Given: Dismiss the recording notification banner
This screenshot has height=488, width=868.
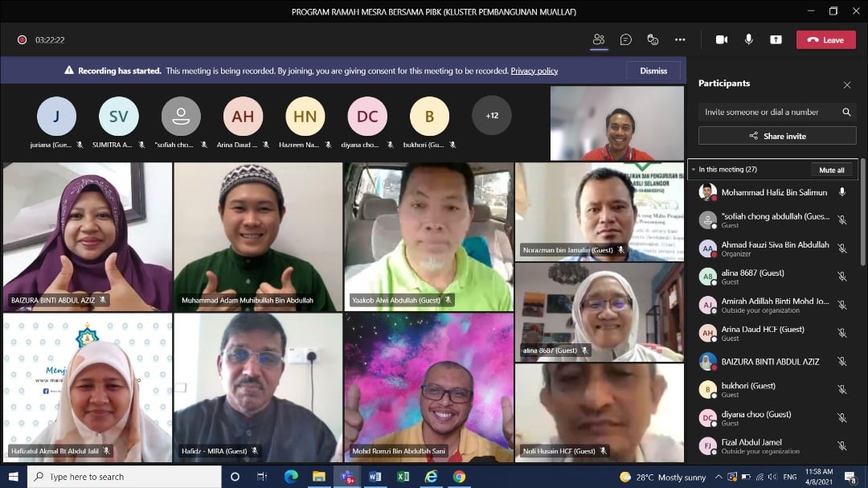Looking at the screenshot, I should 653,71.
